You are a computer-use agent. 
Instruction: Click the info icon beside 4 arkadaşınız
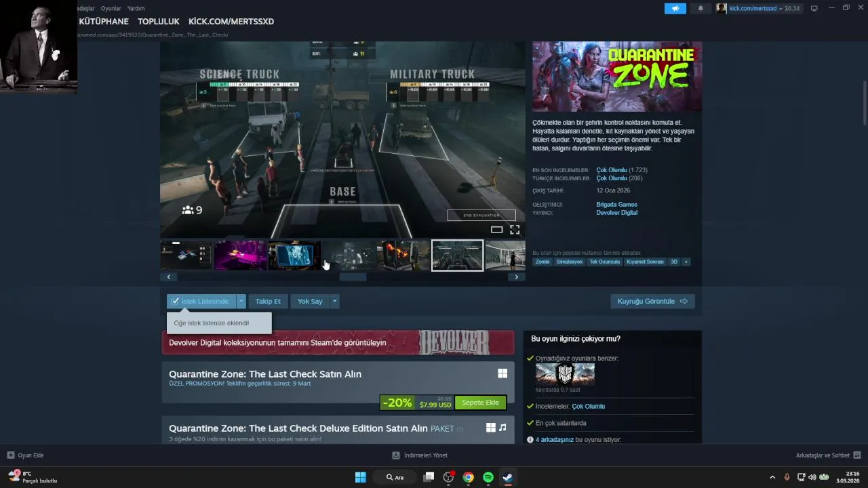530,440
